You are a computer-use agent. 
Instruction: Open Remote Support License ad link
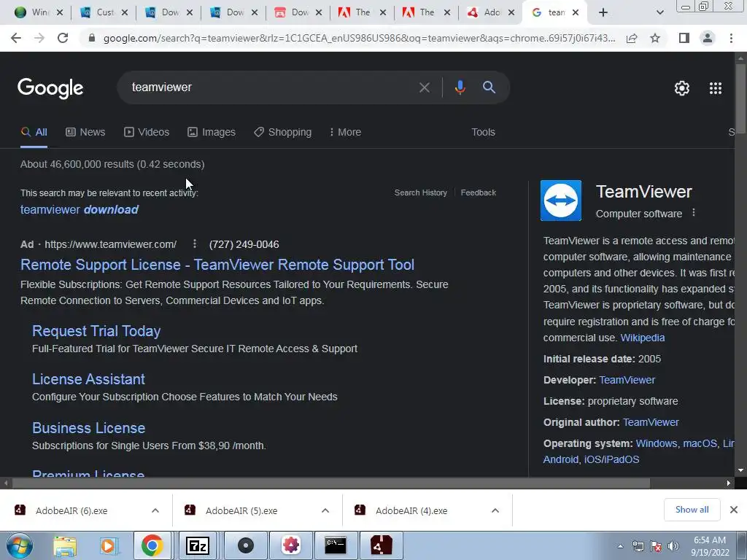pyautogui.click(x=217, y=264)
